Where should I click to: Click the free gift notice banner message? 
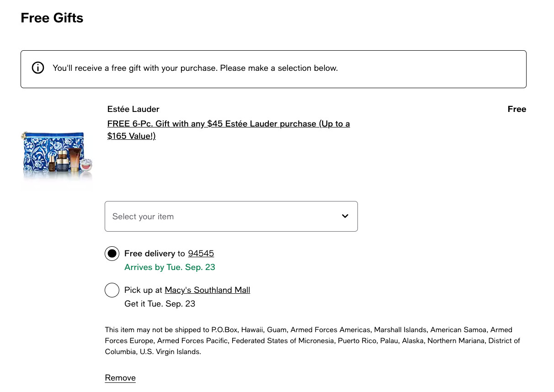[x=195, y=68]
